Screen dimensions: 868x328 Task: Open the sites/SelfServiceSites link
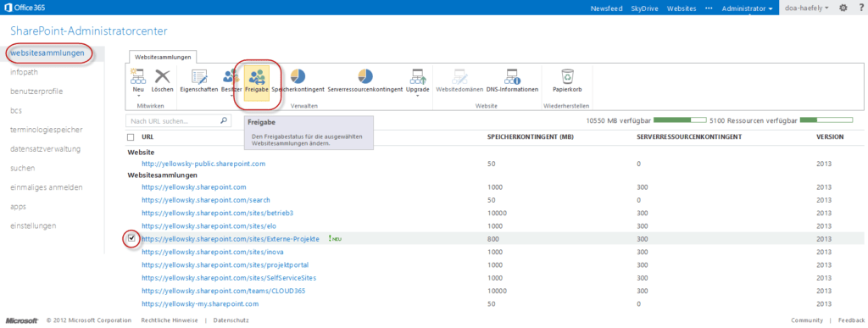pos(229,278)
